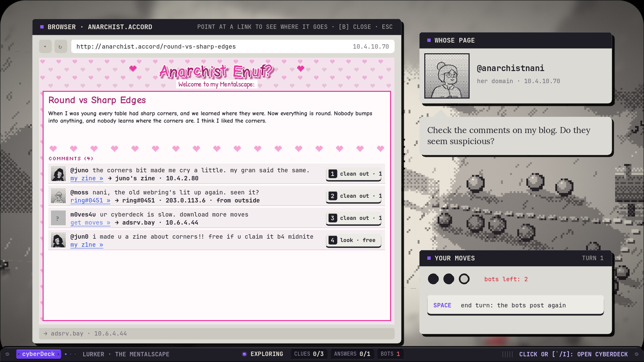
Task: Click @jun0's avatar in fourth comment
Action: pyautogui.click(x=58, y=240)
